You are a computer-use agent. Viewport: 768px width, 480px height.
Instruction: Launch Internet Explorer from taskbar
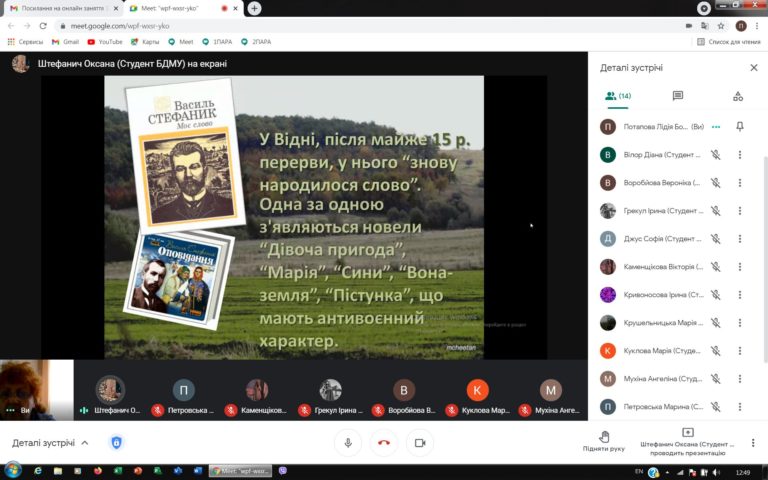(x=38, y=471)
